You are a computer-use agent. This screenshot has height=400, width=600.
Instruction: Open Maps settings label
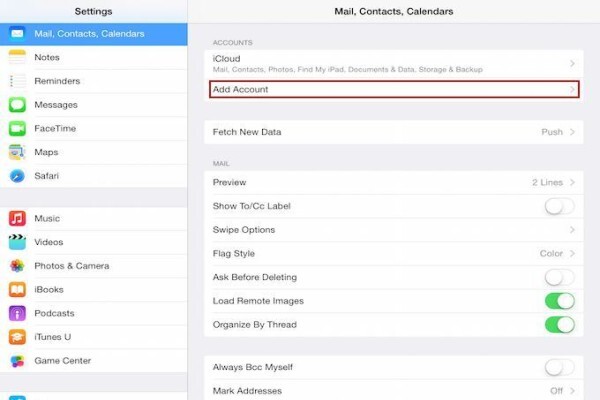[x=46, y=152]
